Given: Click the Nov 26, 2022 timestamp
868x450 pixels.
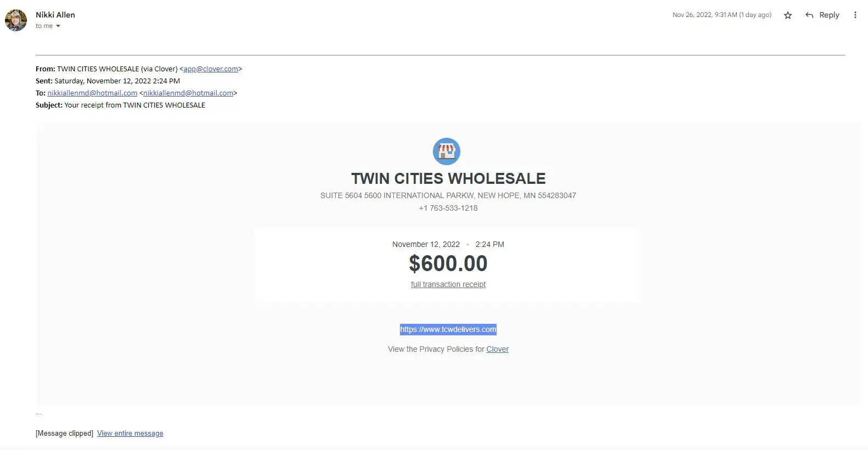Looking at the screenshot, I should (x=722, y=15).
